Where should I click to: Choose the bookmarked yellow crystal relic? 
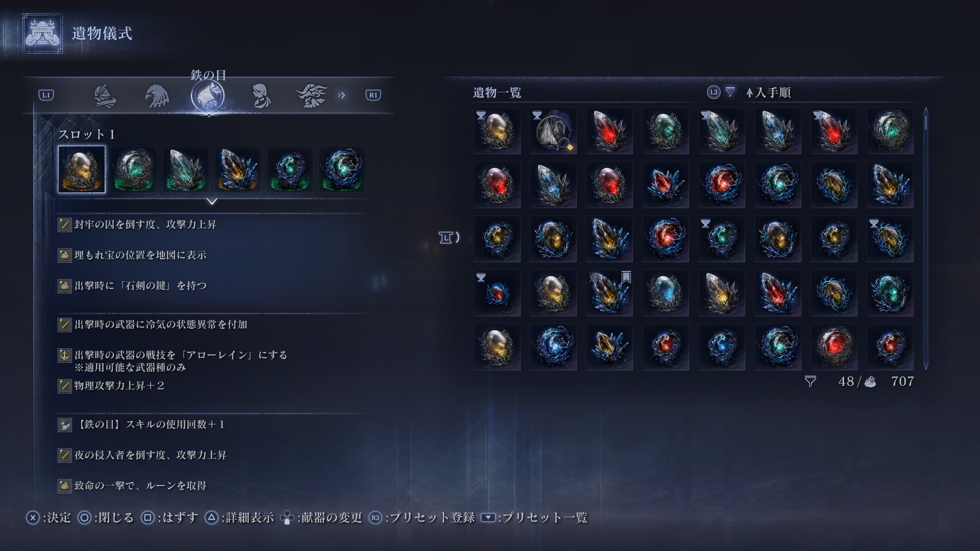(x=609, y=293)
